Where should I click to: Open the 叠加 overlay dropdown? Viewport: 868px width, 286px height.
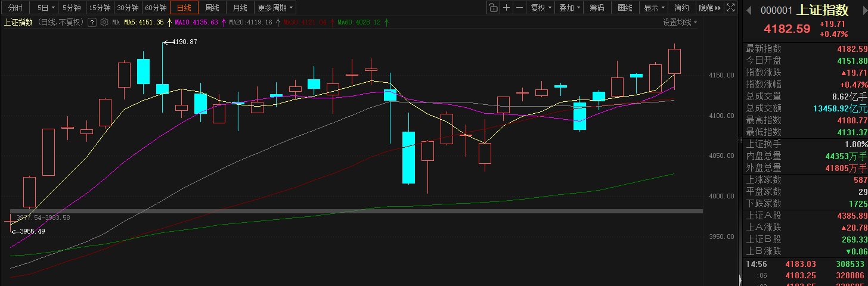click(569, 8)
